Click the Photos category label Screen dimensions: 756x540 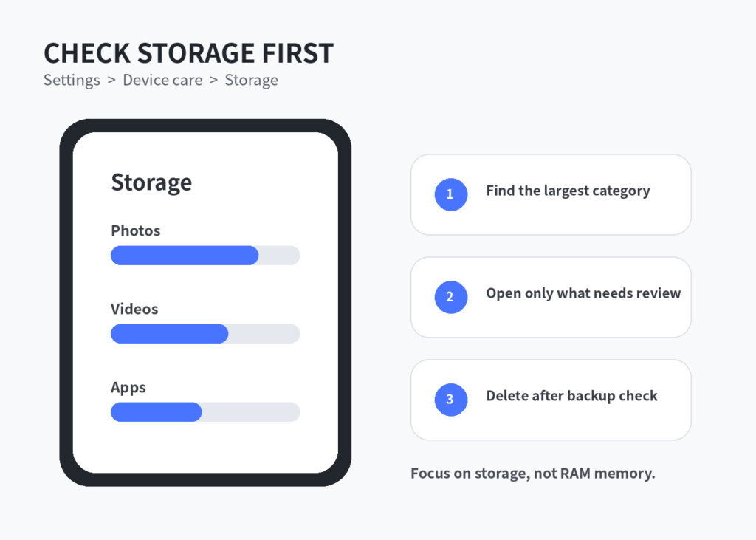coord(136,230)
